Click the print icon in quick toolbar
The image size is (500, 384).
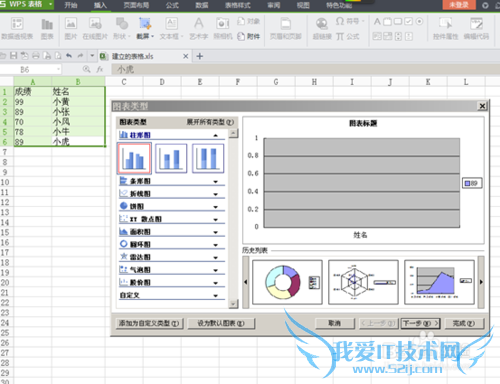(36, 56)
